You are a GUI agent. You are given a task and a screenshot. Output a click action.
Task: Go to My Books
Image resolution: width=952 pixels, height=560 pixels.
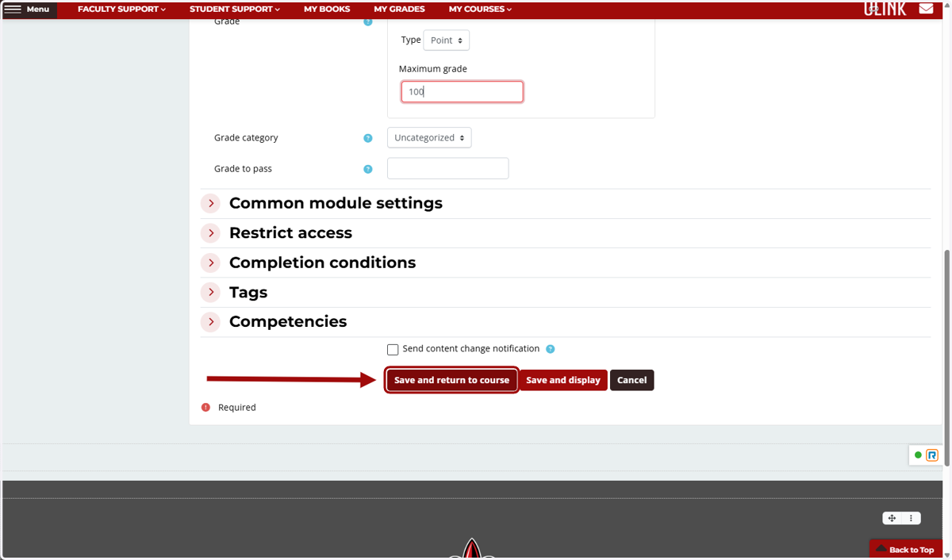tap(327, 10)
